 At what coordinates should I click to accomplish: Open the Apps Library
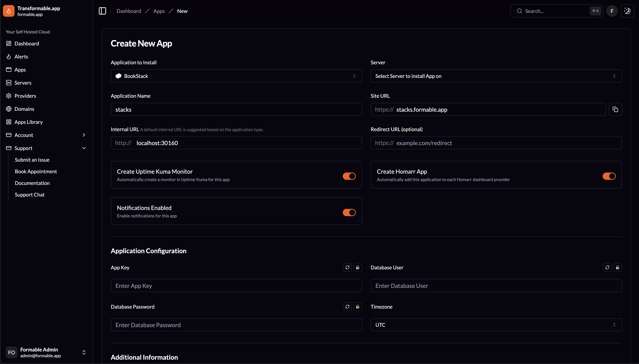[x=28, y=122]
